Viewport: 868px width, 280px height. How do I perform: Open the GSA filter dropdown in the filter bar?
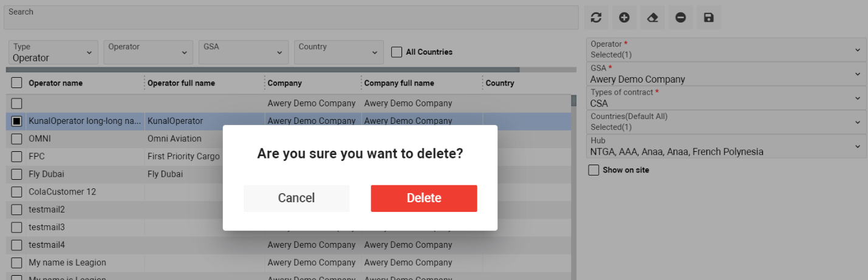point(243,53)
